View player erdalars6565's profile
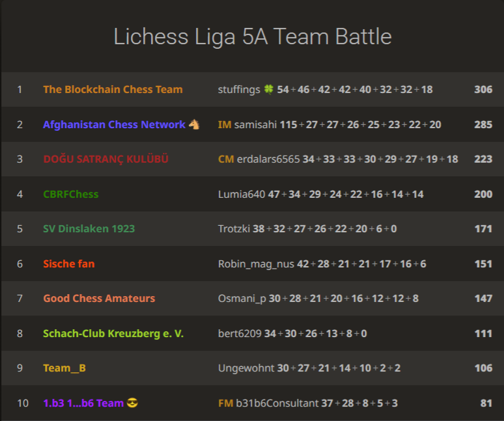 point(268,159)
